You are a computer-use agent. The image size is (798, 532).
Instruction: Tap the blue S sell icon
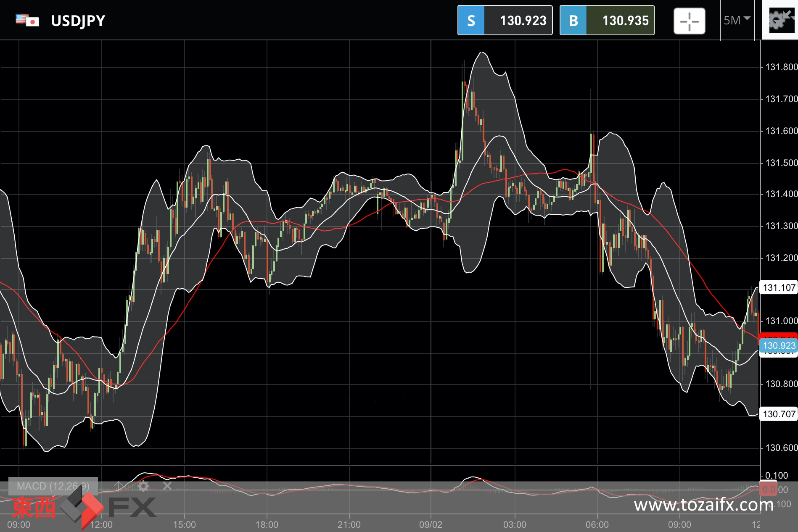tap(471, 20)
